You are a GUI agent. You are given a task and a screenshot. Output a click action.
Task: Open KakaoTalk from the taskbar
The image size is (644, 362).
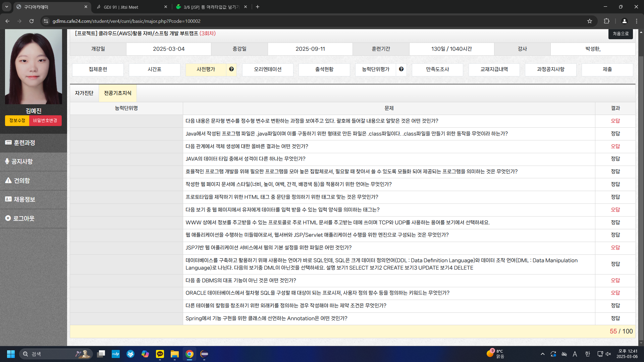pos(160,354)
